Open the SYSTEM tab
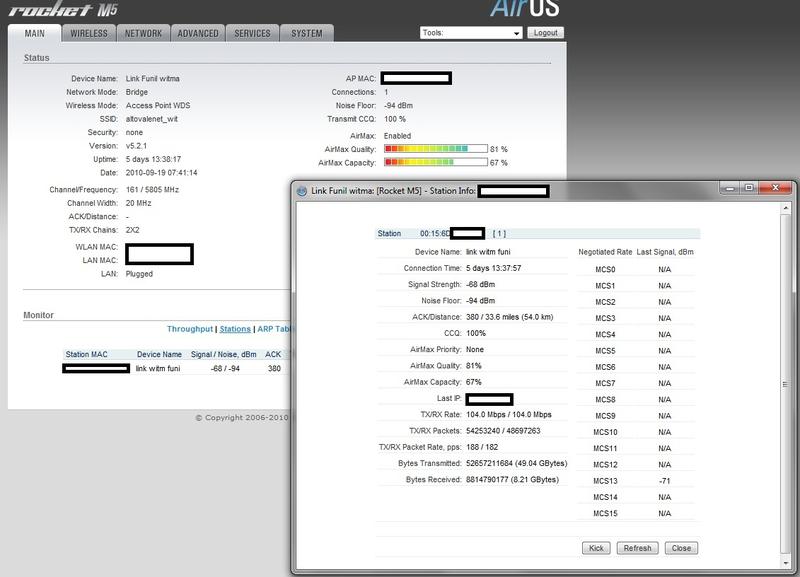The image size is (800, 577). (307, 33)
